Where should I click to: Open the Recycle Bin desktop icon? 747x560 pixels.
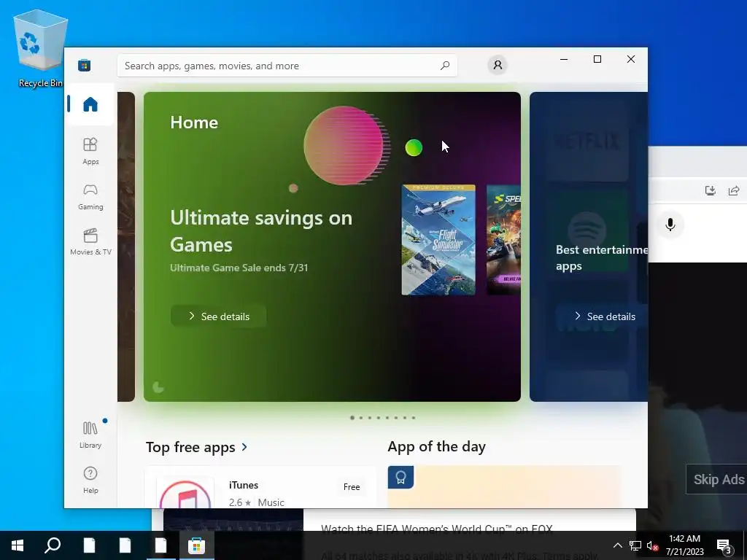click(x=41, y=49)
